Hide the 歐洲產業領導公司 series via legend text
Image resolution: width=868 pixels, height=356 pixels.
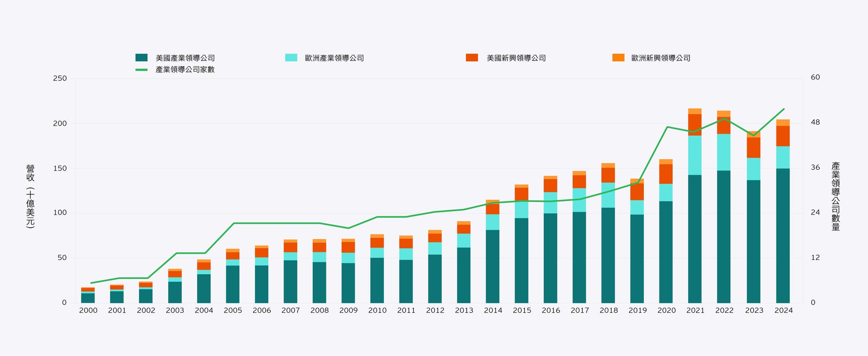pyautogui.click(x=334, y=58)
